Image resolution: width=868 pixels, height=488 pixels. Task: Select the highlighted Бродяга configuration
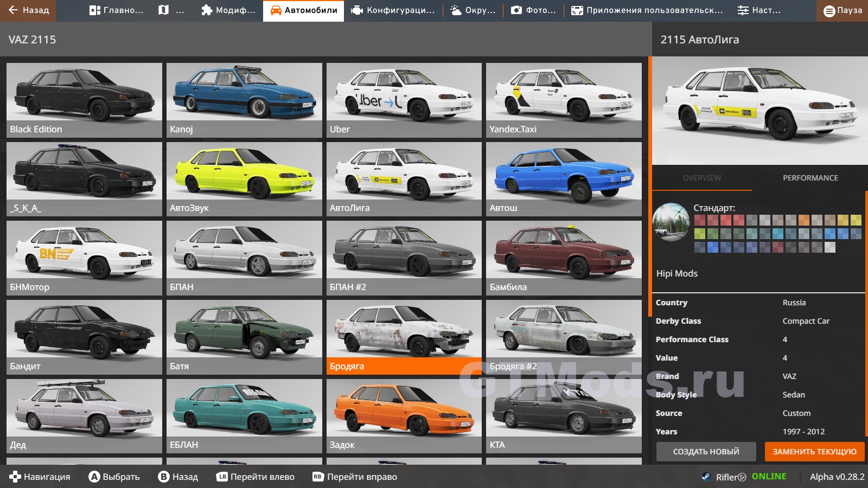tap(404, 337)
